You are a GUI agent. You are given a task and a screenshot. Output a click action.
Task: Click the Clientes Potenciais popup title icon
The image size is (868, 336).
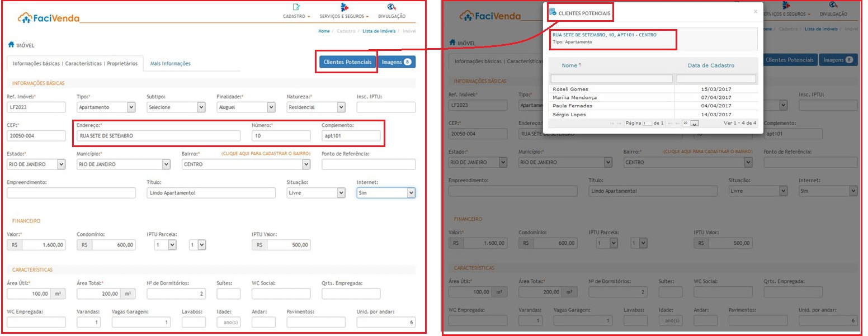click(x=553, y=12)
